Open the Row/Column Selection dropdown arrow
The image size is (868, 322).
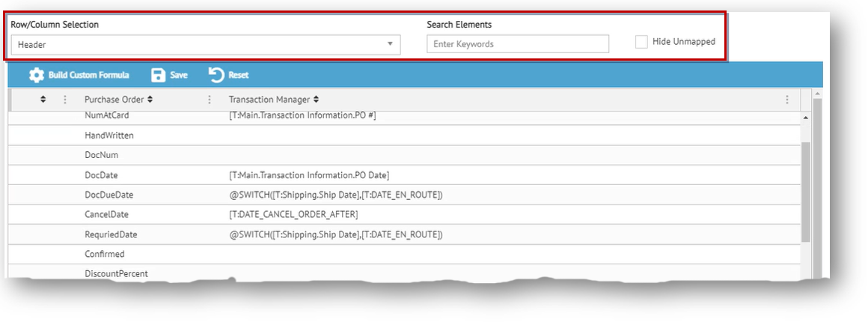click(390, 44)
